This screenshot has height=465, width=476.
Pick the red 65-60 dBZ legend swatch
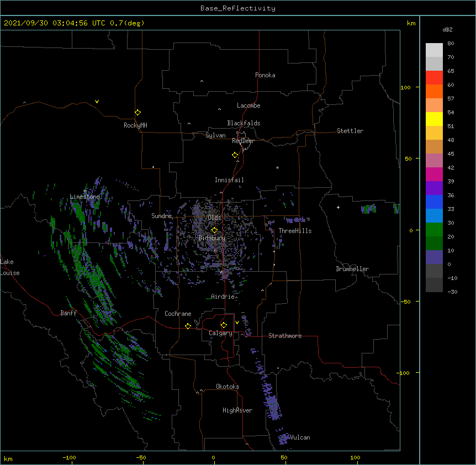(434, 78)
